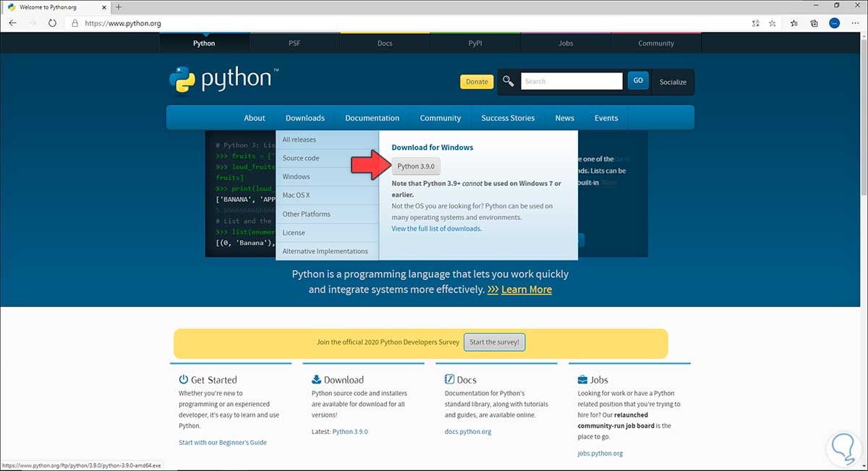
Task: Choose Source code in Downloads menu
Action: [328, 158]
